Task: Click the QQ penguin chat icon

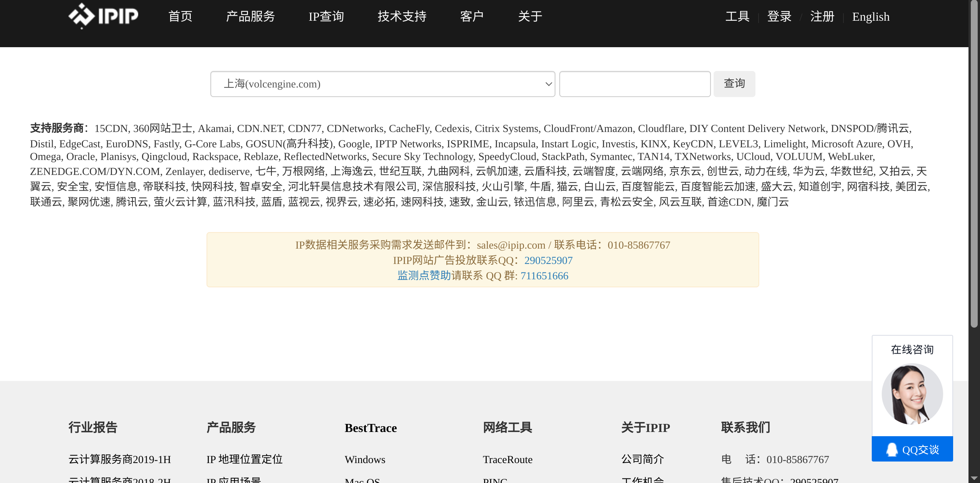Action: point(892,449)
